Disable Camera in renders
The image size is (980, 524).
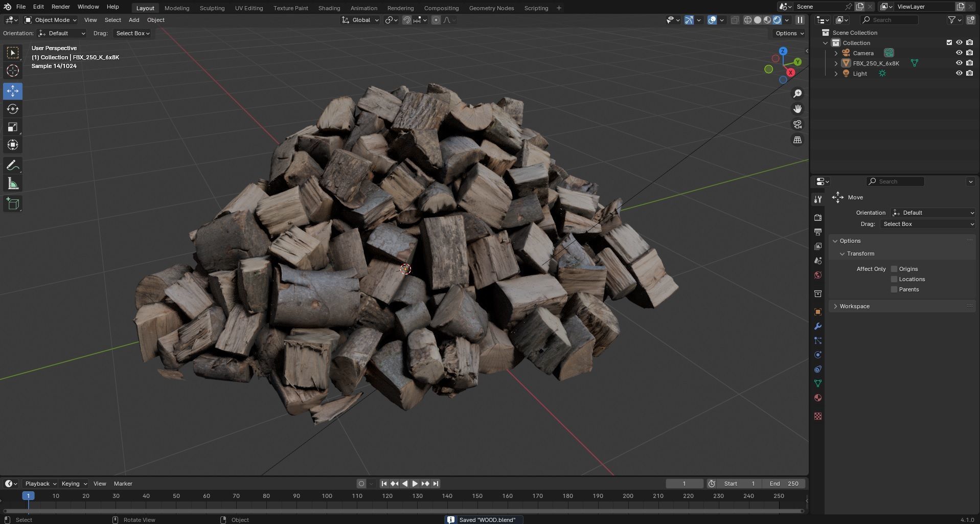[x=970, y=53]
